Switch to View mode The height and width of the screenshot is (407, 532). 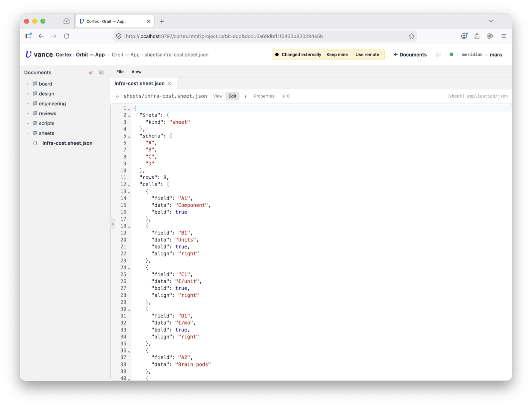click(218, 96)
